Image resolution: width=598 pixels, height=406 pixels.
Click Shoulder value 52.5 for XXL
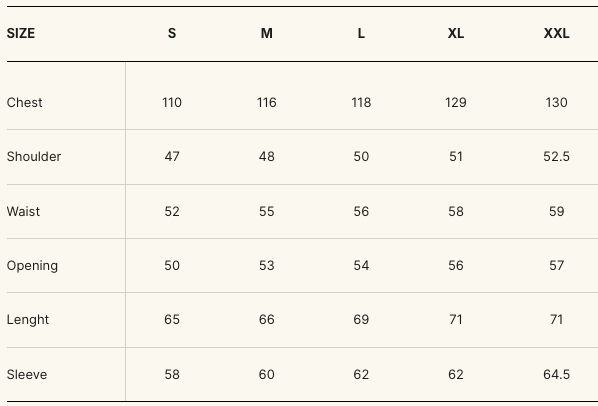pyautogui.click(x=556, y=157)
